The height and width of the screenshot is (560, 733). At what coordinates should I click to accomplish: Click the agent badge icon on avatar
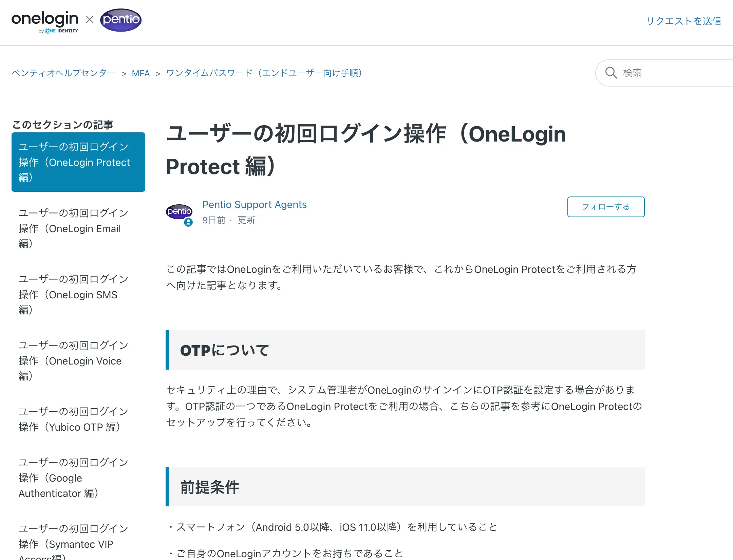pyautogui.click(x=188, y=222)
